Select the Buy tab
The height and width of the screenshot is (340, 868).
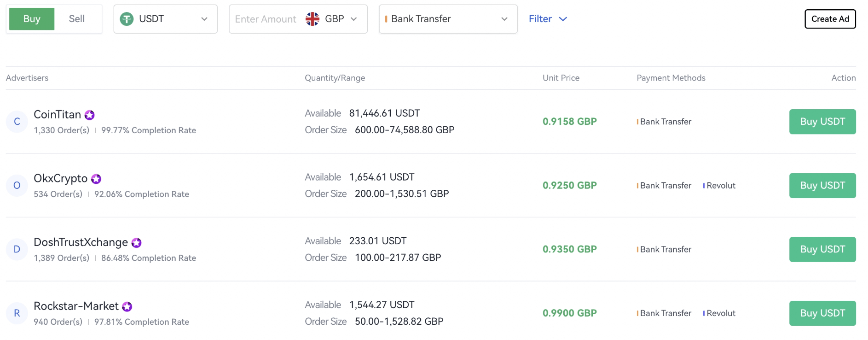coord(31,18)
